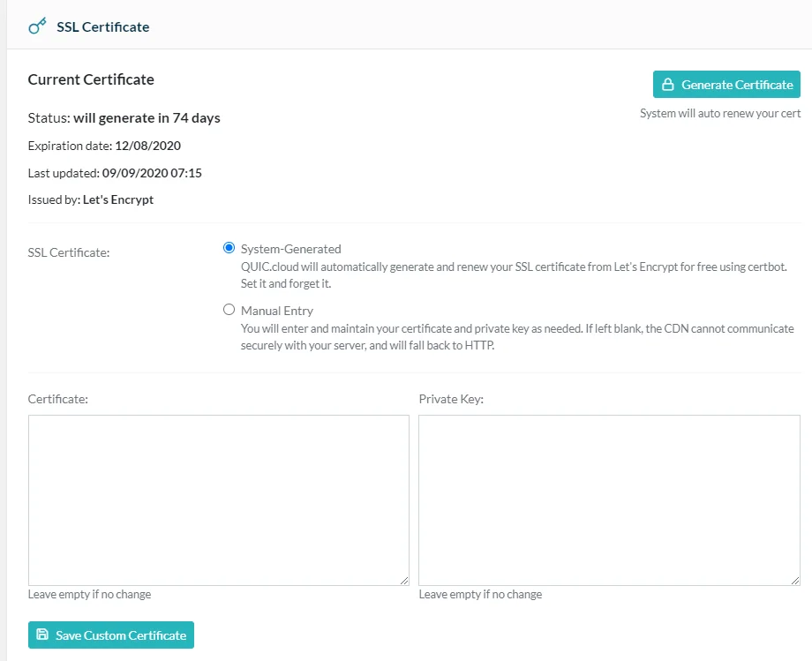Click the SSL Certificate panel header title
The height and width of the screenshot is (661, 812).
[x=103, y=26]
